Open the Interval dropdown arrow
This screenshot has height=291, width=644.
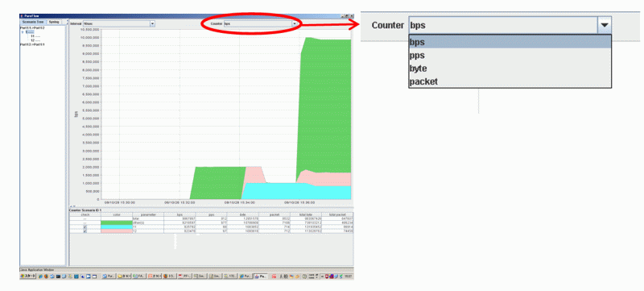[x=152, y=24]
